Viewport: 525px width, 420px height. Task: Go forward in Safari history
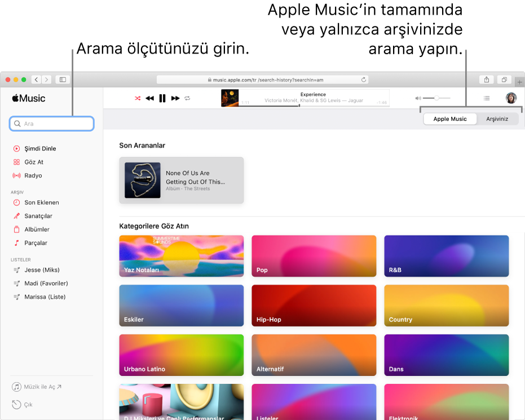point(47,79)
